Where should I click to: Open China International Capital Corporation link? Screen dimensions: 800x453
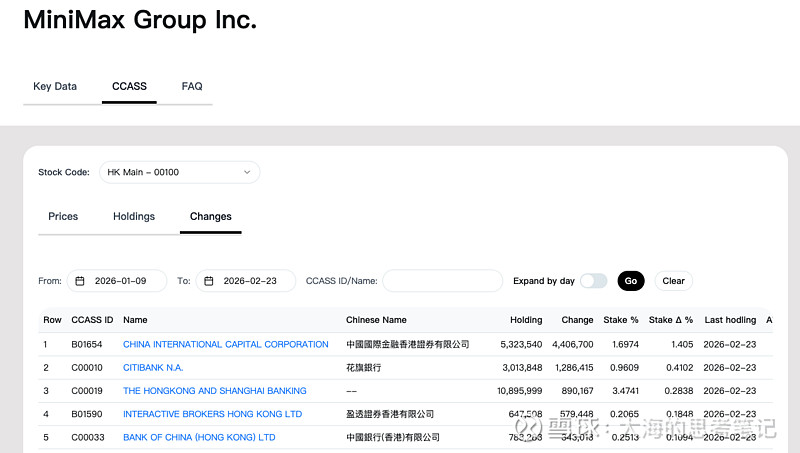[x=225, y=344]
